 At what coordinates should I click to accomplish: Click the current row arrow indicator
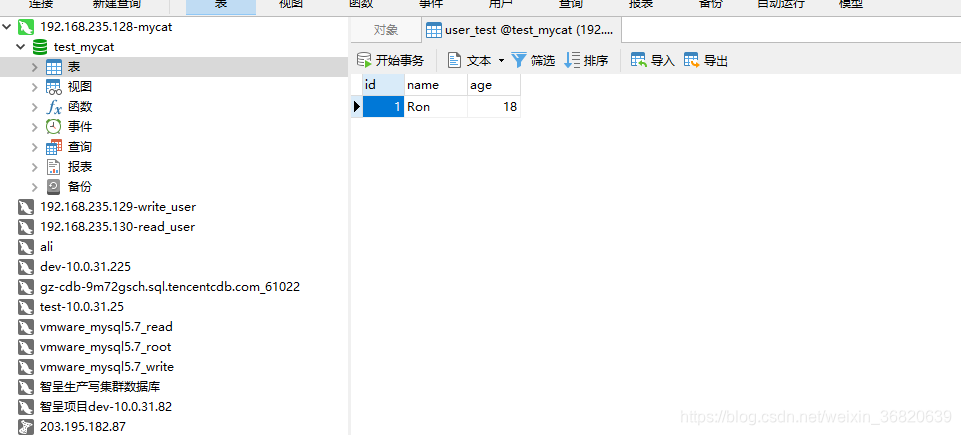coord(357,107)
